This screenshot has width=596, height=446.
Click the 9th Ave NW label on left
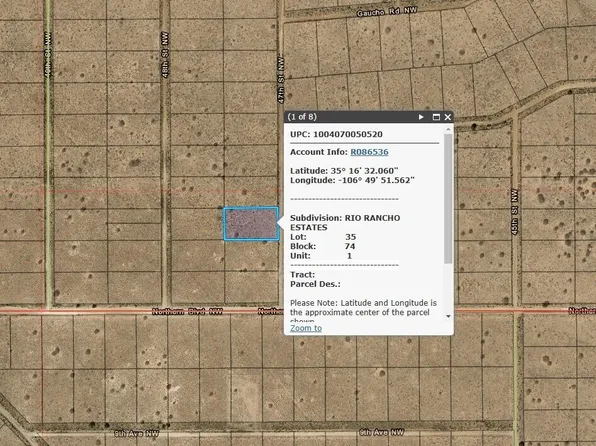coord(137,433)
